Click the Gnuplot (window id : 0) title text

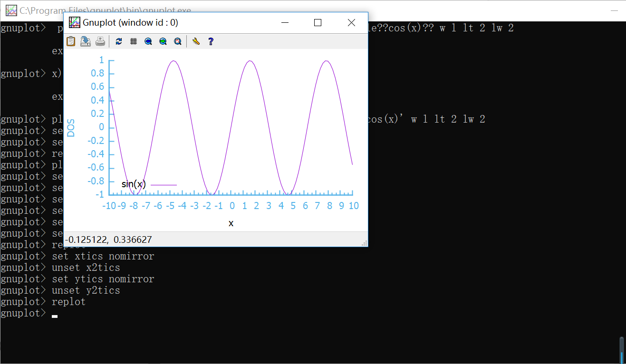click(x=130, y=22)
